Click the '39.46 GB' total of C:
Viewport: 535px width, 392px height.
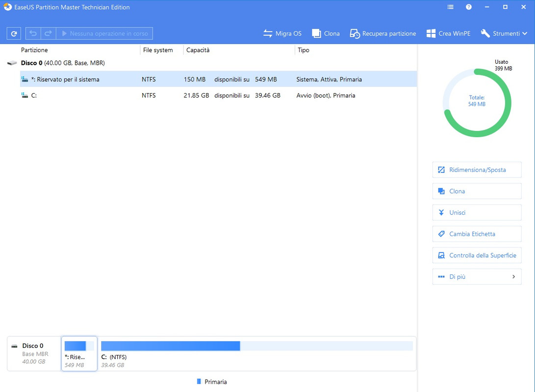coord(268,96)
